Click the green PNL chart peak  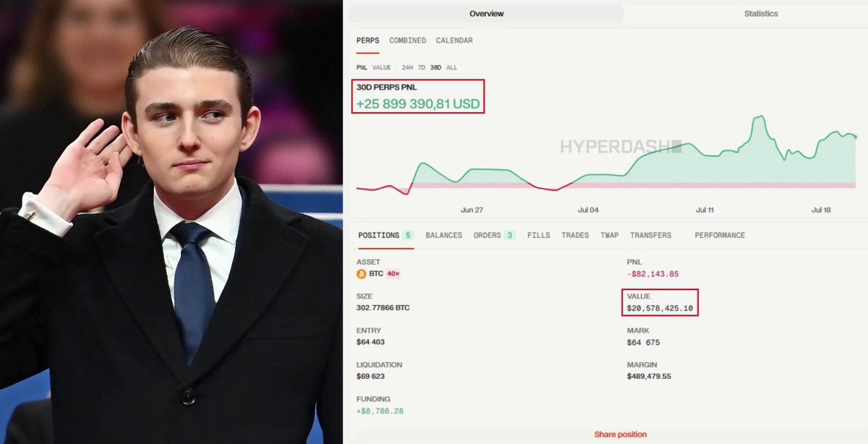click(759, 117)
